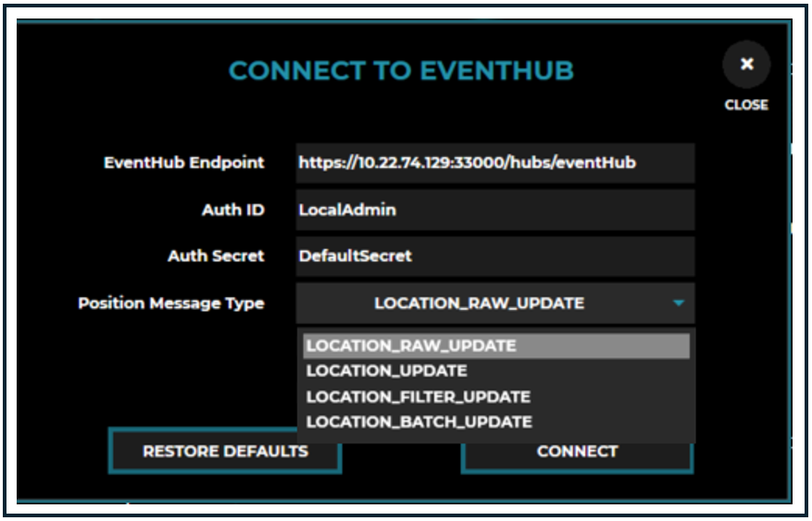Click the X close icon
812x521 pixels.
point(746,65)
